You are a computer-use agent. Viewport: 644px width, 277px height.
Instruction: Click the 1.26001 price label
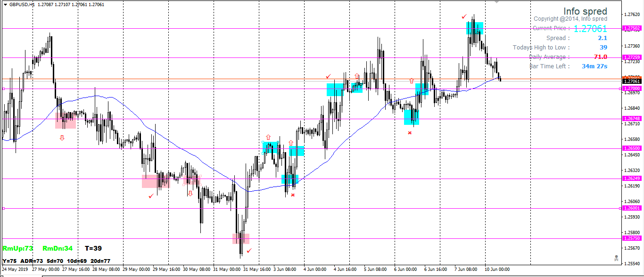(x=632, y=208)
